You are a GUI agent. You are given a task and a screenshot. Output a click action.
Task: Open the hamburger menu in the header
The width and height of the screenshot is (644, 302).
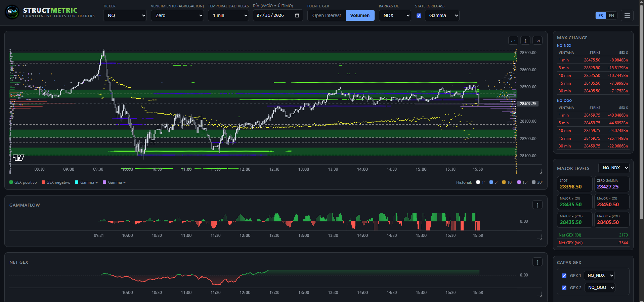(627, 15)
